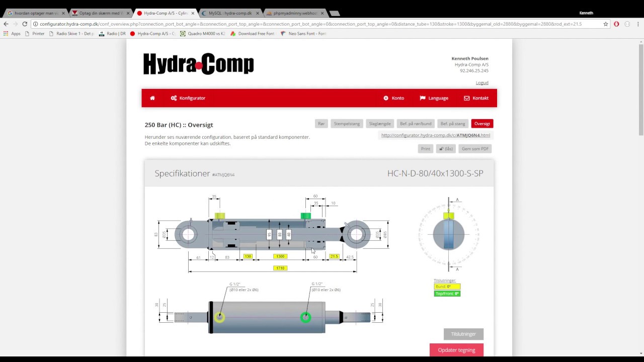
Task: Select the yellow 1300 stroke field
Action: (280, 256)
